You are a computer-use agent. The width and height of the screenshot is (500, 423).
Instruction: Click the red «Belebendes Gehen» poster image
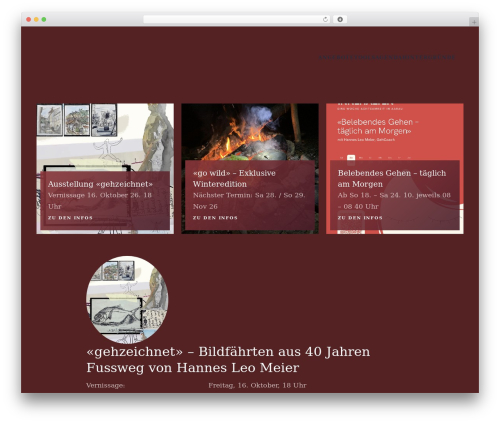tap(395, 132)
